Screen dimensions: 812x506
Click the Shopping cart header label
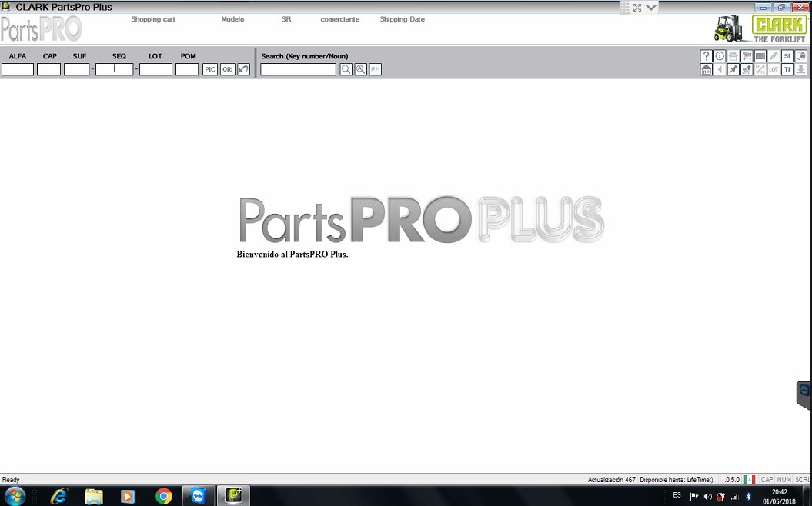click(152, 19)
